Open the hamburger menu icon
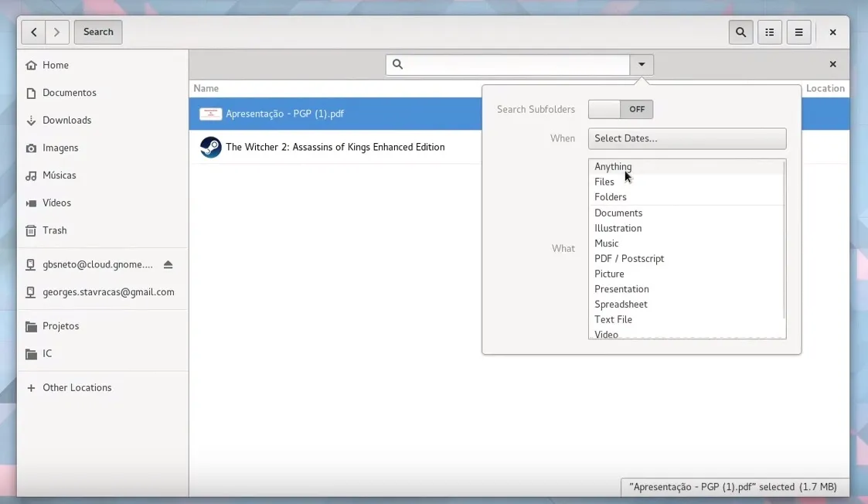Image resolution: width=868 pixels, height=504 pixels. [x=798, y=32]
